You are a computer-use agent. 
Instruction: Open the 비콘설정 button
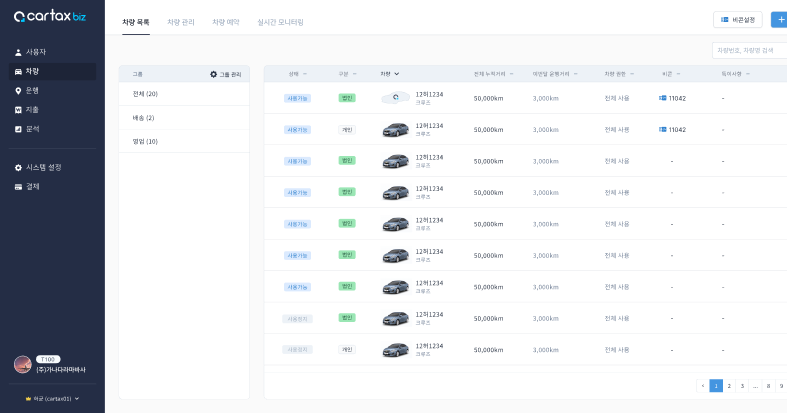coord(738,20)
